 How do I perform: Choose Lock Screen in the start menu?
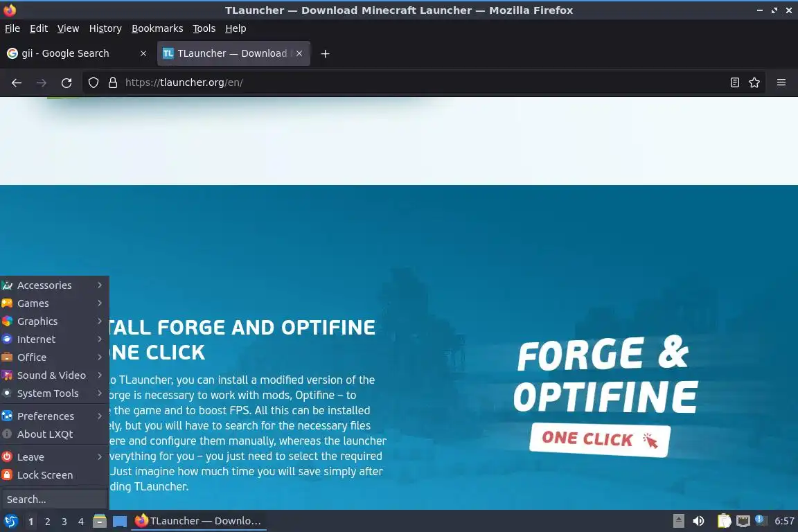click(54, 475)
